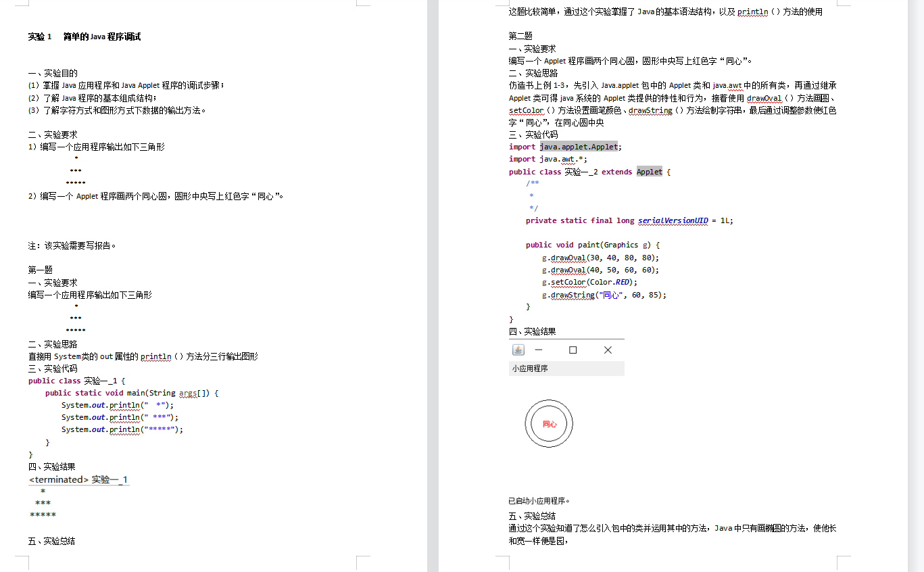Click line '(1) 掌握 Java 应用程序和 Java Applet 程序的调试步骤'
The width and height of the screenshot is (924, 572).
point(126,85)
